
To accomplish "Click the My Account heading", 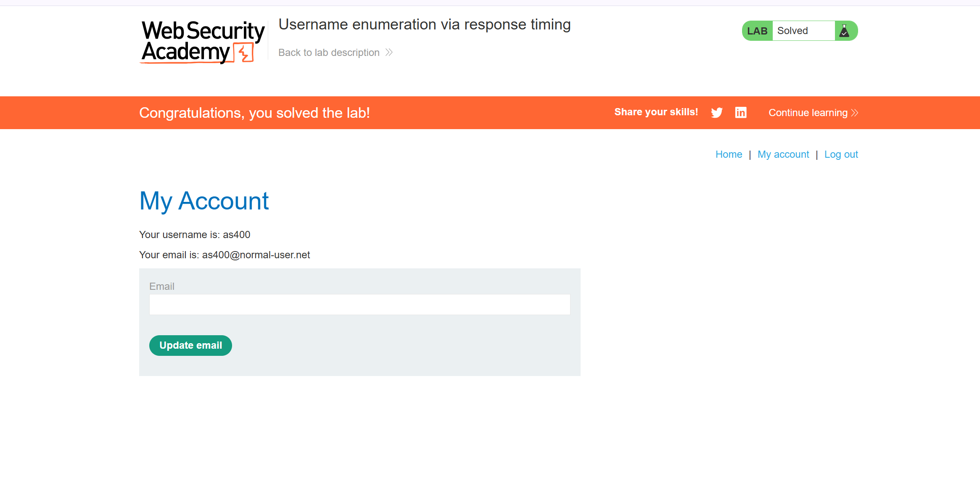I will 204,201.
